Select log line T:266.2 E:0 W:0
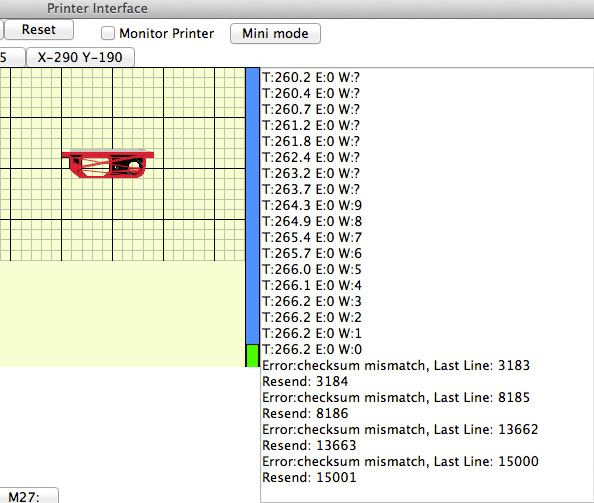 [x=312, y=349]
